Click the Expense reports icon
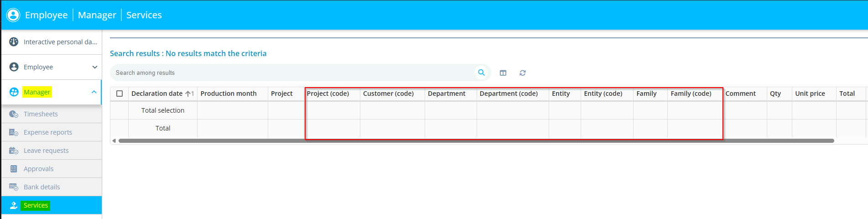Screen dimensions: 868x219 pos(14,132)
